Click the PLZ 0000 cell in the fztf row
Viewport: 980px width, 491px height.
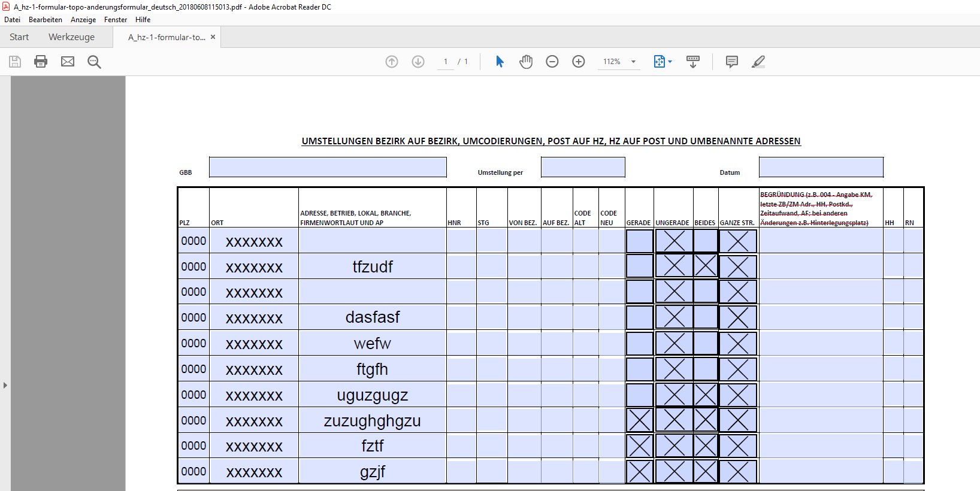(193, 446)
